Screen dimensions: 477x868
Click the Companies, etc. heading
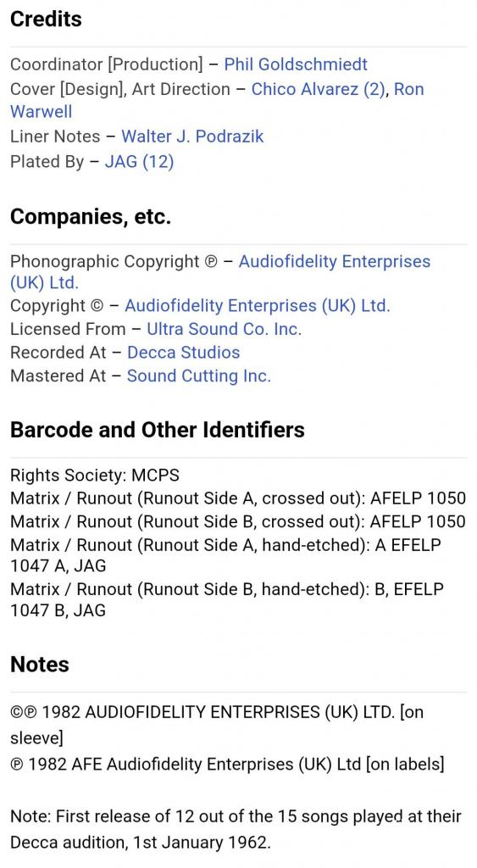[x=91, y=216]
